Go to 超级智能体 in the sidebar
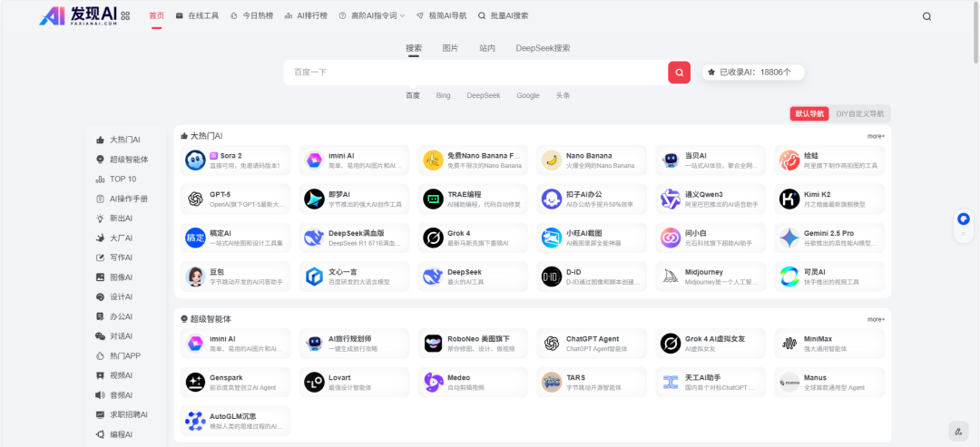The width and height of the screenshot is (980, 447). tap(122, 160)
